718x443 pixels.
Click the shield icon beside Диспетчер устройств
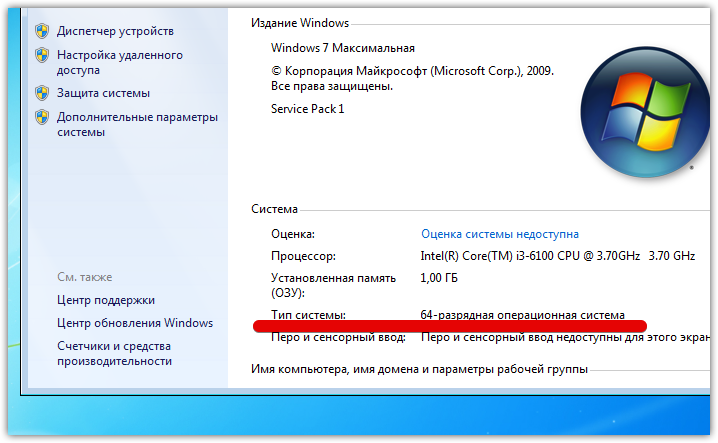pyautogui.click(x=42, y=31)
